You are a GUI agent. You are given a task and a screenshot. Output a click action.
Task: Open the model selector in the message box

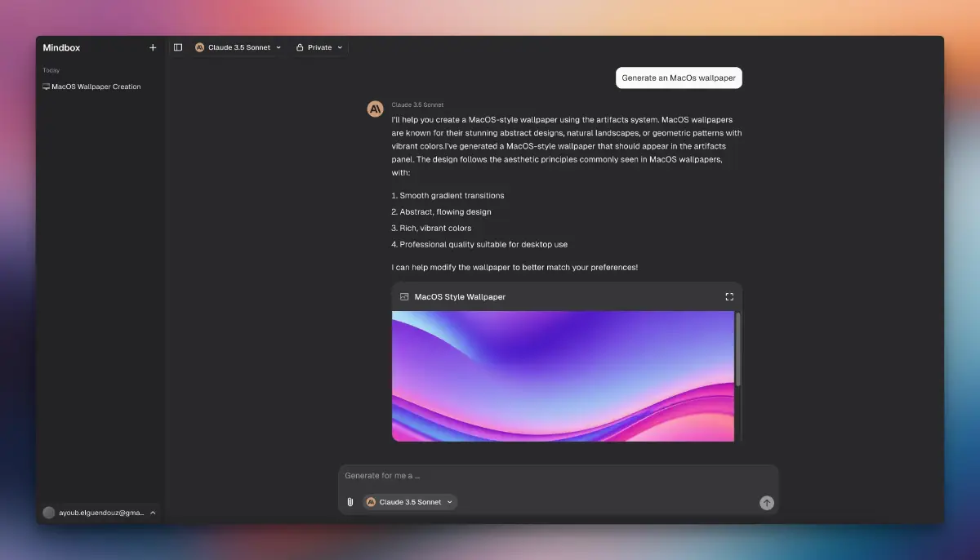pos(410,502)
